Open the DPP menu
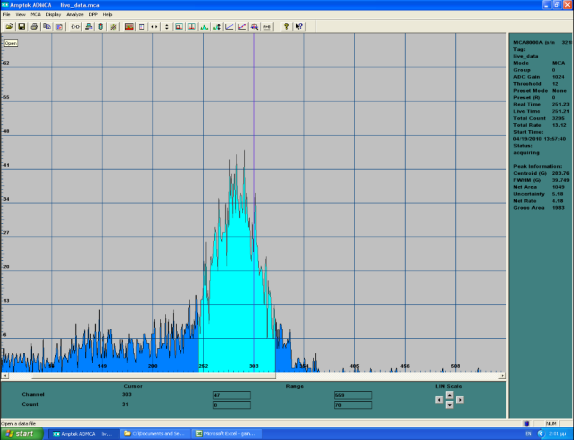Viewport: 574px width, 440px height. pyautogui.click(x=93, y=15)
